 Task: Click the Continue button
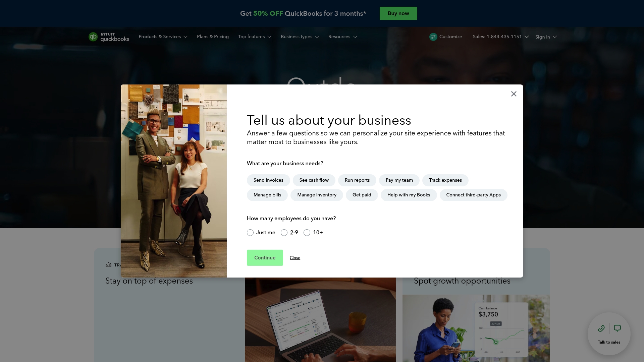(x=265, y=257)
